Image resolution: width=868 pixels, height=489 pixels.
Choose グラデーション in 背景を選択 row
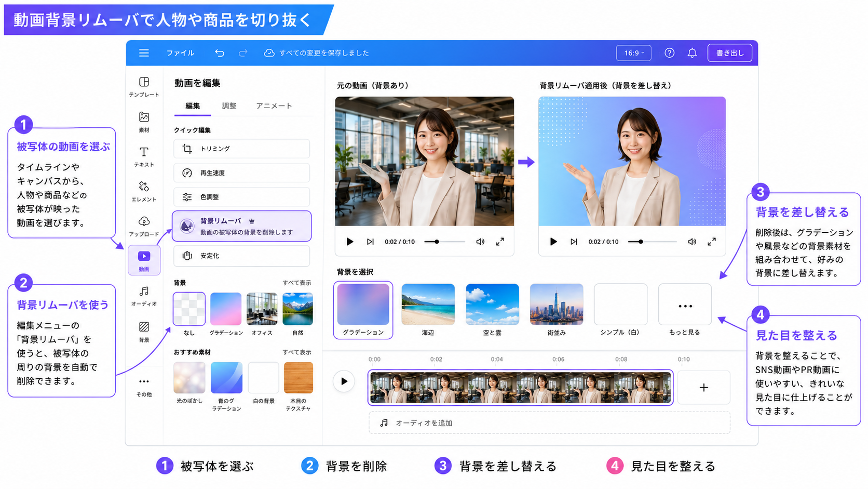363,310
